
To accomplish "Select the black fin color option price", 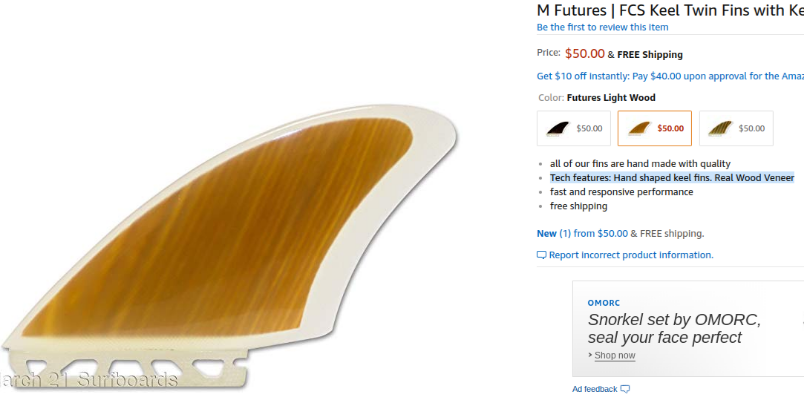I will click(589, 128).
